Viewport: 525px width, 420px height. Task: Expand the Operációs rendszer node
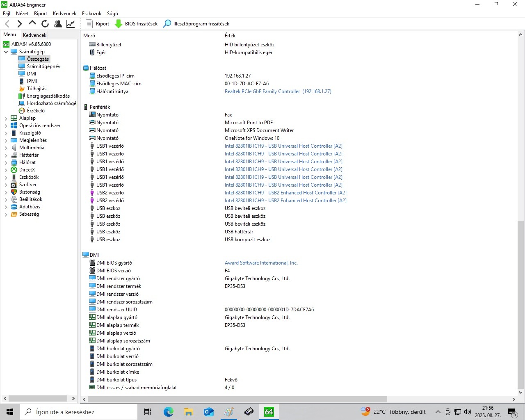pos(6,126)
